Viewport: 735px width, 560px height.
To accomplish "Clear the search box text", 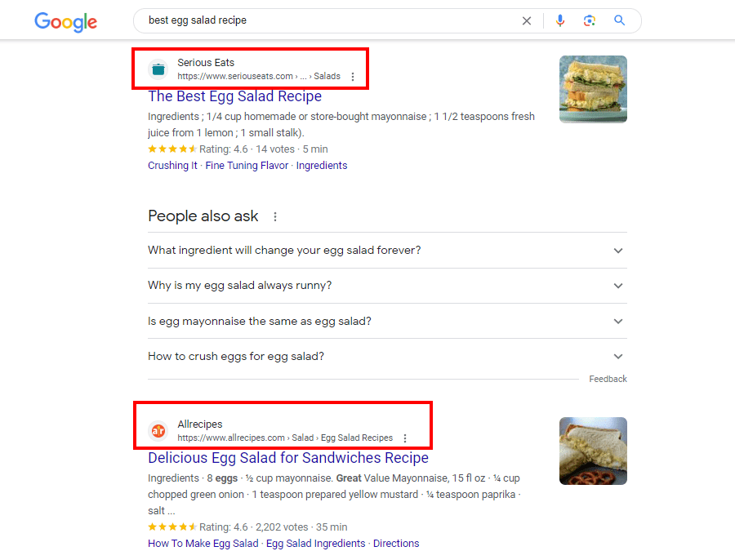I will [x=527, y=20].
